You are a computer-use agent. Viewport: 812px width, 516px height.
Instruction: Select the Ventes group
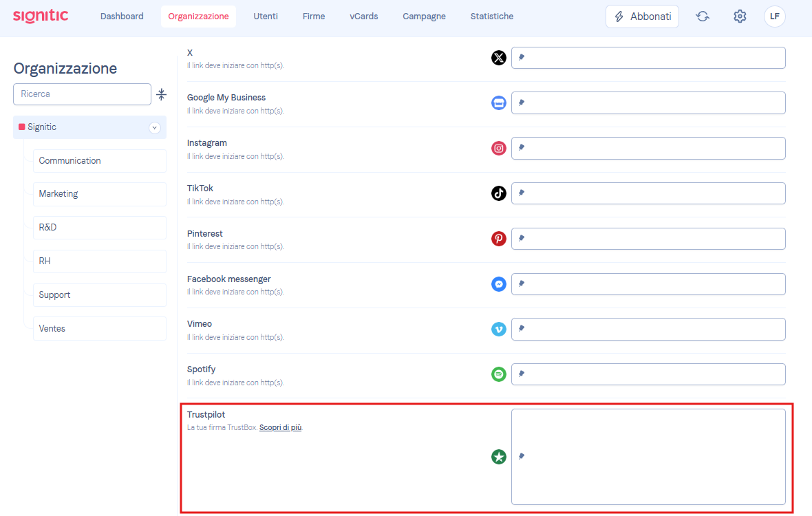coord(99,329)
